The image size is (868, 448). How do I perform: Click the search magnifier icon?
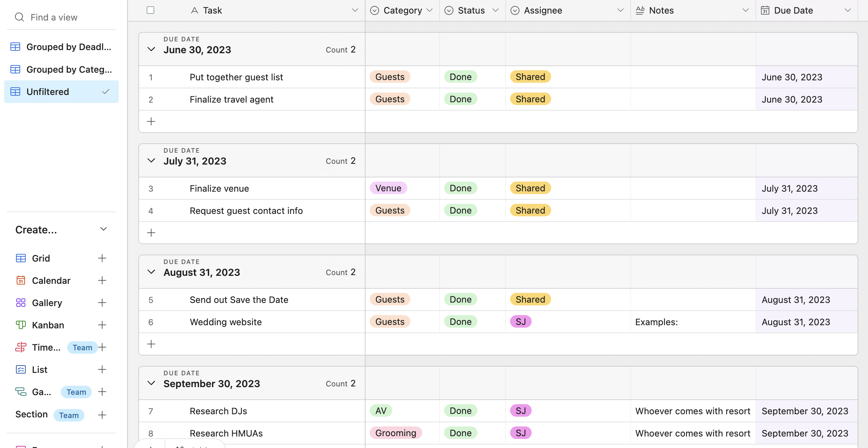click(x=19, y=17)
